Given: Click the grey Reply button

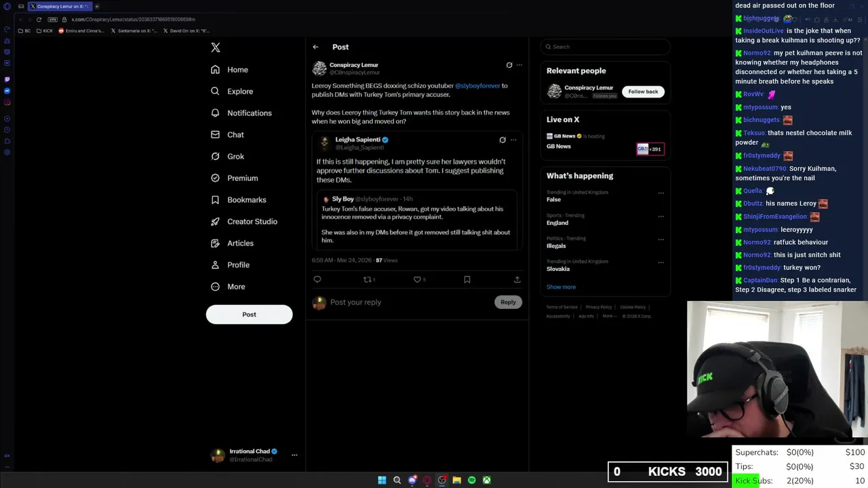Looking at the screenshot, I should click(x=508, y=302).
